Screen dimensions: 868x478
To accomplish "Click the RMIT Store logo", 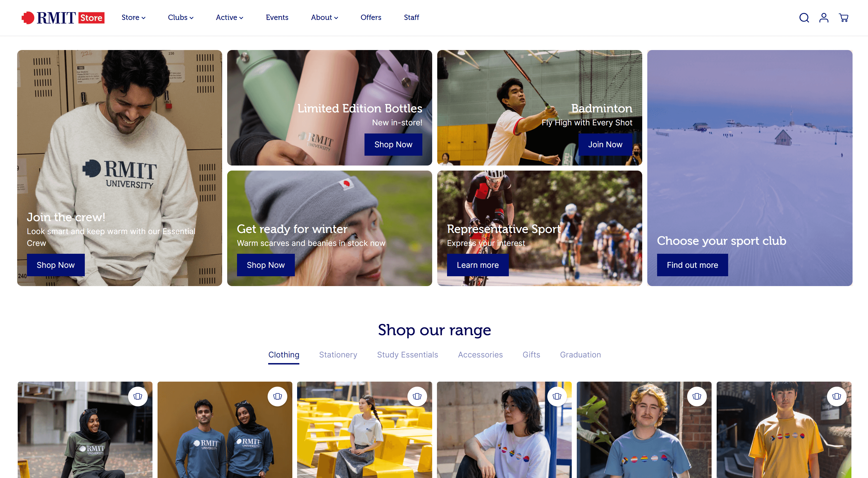I will point(63,17).
